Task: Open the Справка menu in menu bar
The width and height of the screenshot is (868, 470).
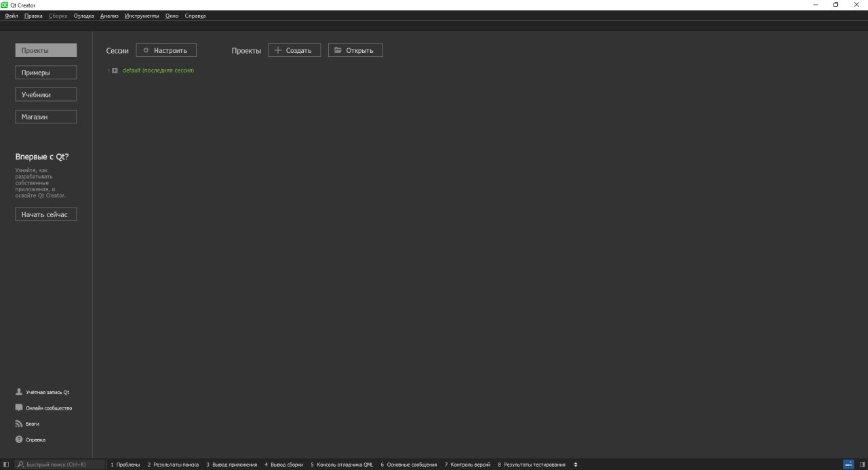Action: pyautogui.click(x=195, y=16)
